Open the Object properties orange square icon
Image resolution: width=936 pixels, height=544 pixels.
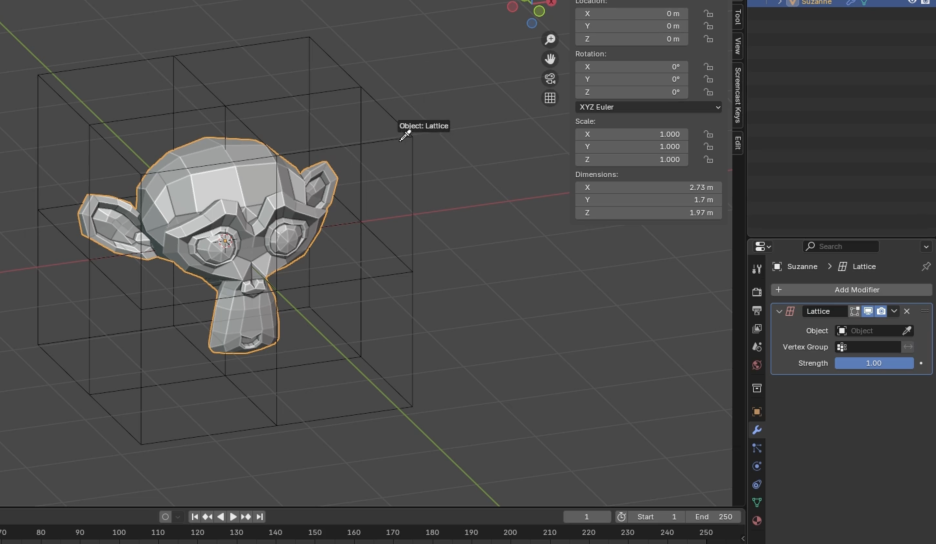pos(757,411)
